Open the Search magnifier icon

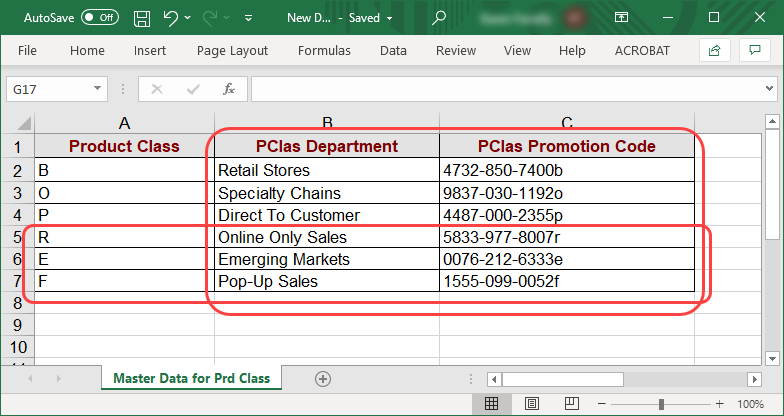pos(438,18)
